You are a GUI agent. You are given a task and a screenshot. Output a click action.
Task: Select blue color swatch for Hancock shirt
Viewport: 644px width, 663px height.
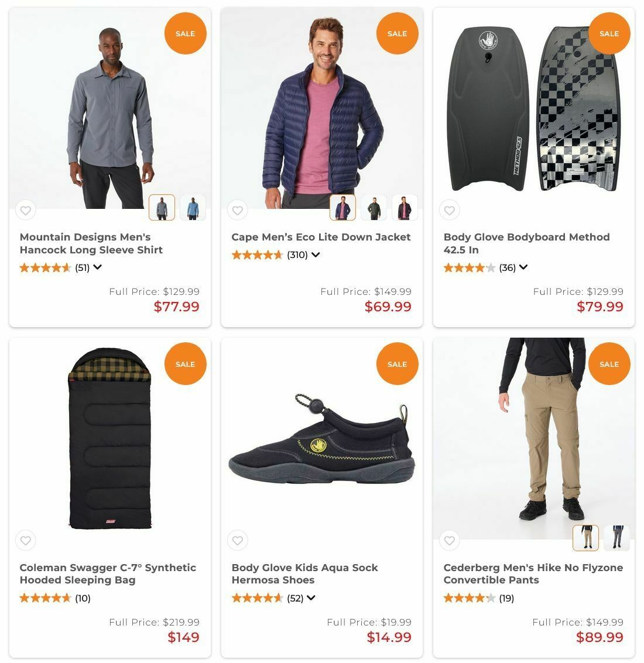193,208
